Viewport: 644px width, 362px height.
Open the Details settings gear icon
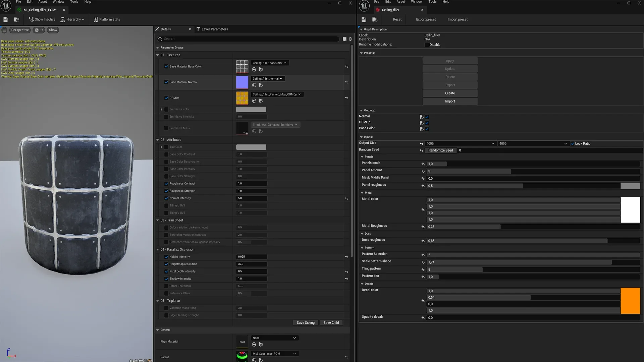point(351,39)
